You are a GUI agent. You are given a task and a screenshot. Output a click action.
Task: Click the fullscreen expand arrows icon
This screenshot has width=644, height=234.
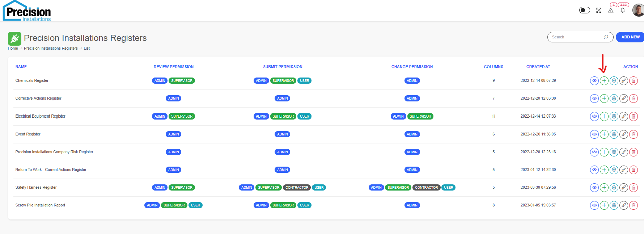pos(599,11)
